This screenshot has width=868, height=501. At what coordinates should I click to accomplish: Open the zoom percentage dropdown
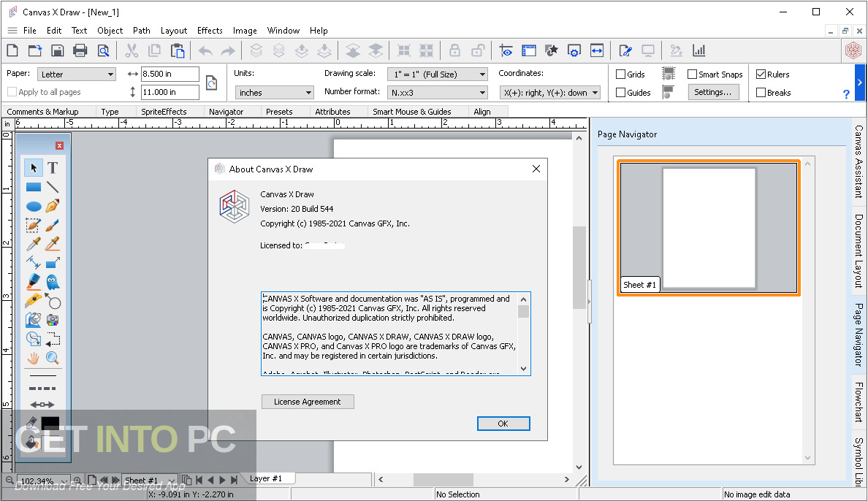[65, 481]
